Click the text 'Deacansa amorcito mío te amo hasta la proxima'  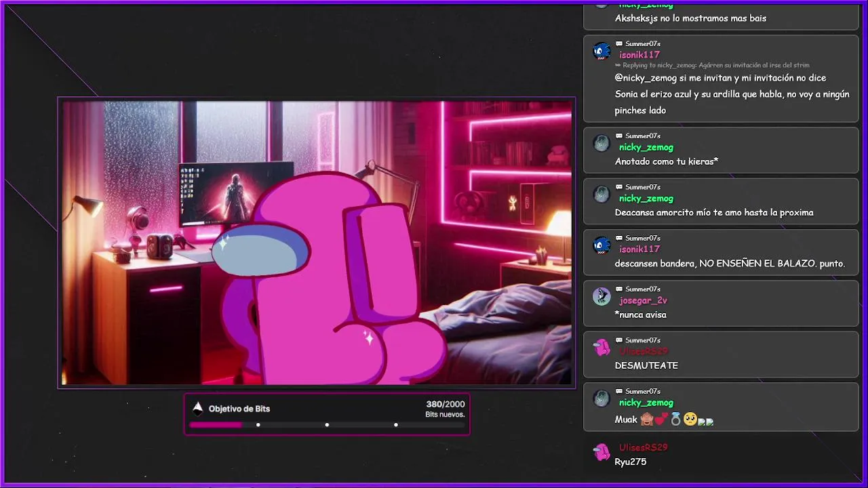[x=714, y=212]
